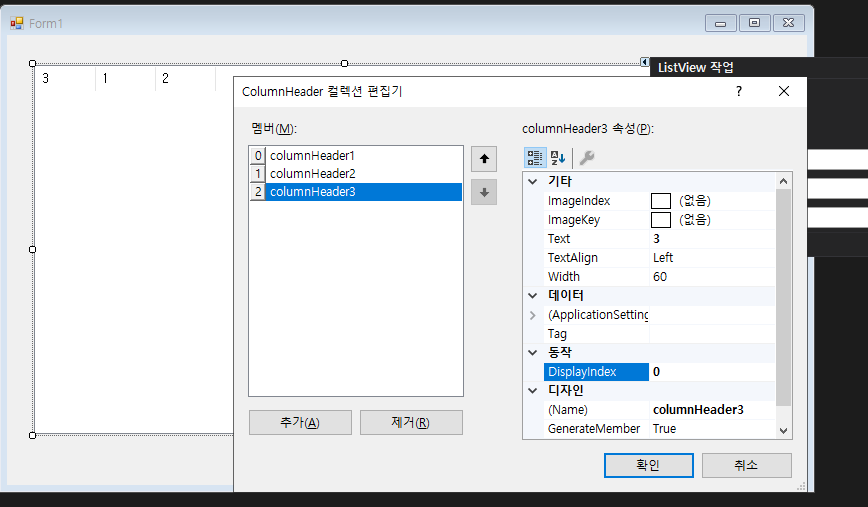This screenshot has width=868, height=507.
Task: Click the ImageKey image preview box
Action: (x=660, y=220)
